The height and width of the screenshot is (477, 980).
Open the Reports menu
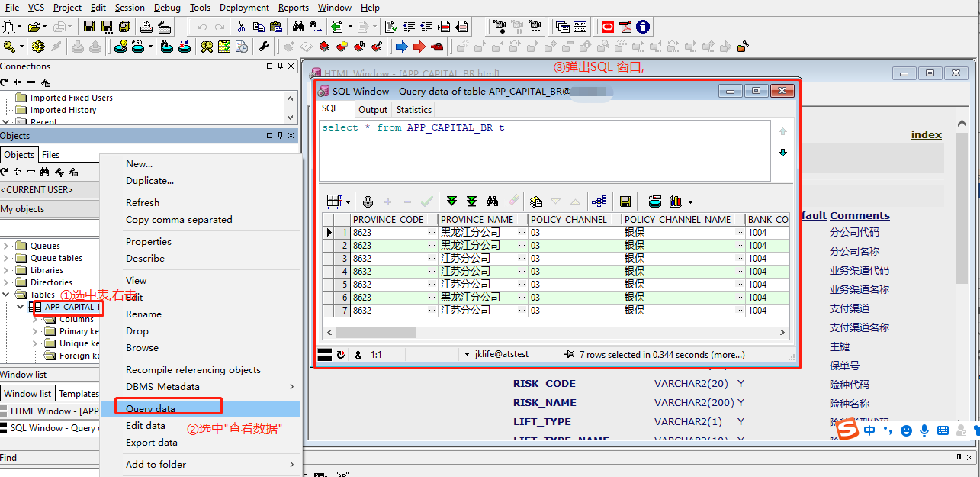pos(294,8)
